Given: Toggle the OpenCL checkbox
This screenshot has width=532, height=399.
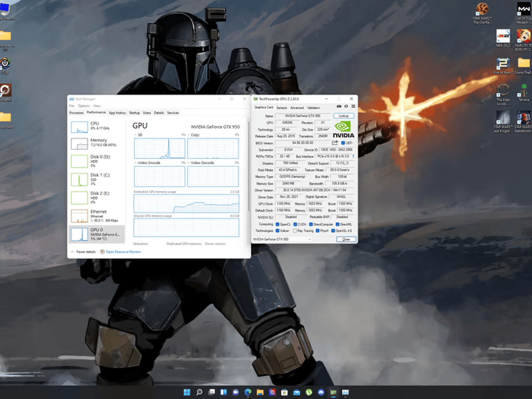Looking at the screenshot, I should (277, 224).
